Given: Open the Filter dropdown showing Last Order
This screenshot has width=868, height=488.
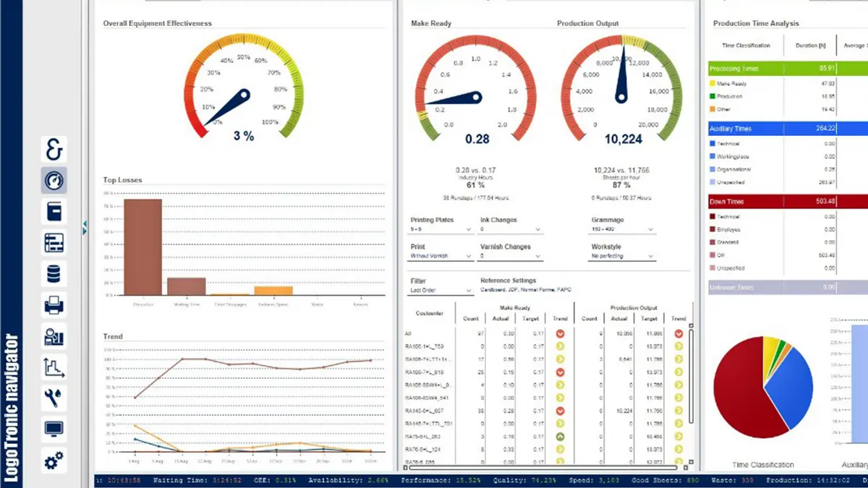Looking at the screenshot, I should click(441, 291).
